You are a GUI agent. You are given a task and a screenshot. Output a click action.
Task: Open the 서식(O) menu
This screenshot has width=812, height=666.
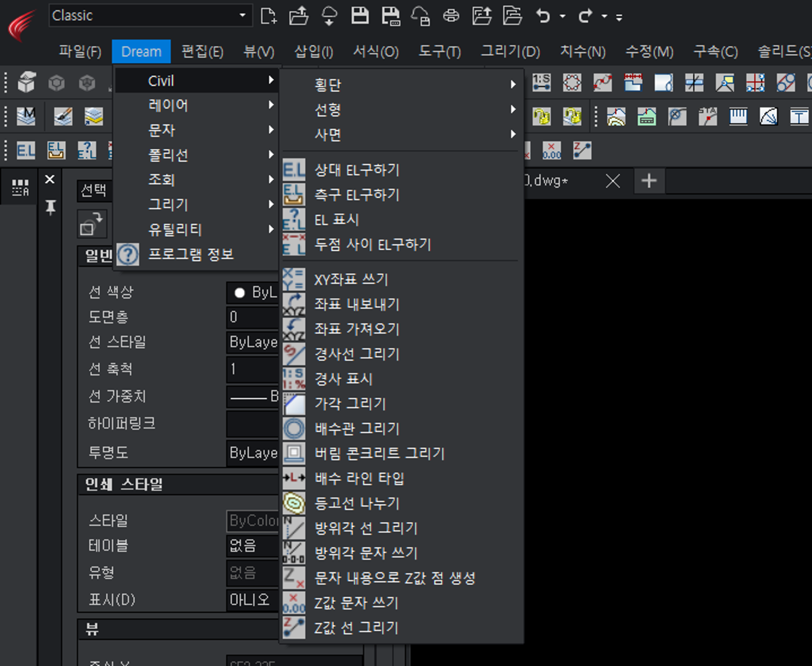click(x=376, y=52)
